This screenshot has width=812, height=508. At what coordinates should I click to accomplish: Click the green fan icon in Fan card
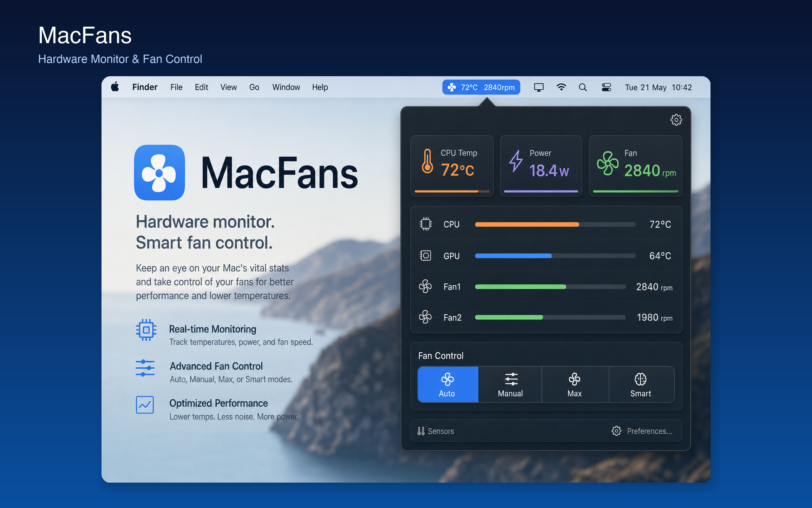(x=608, y=163)
